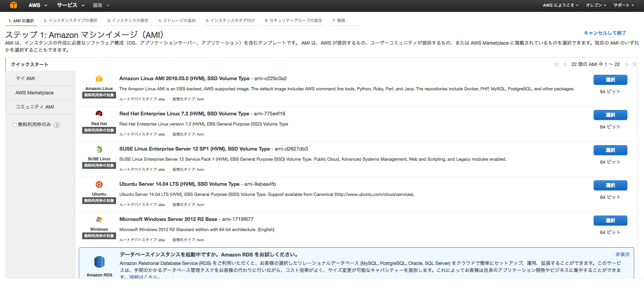The width and height of the screenshot is (644, 292).
Task: Select the 1. AMI の選択 step tab
Action: point(21,21)
